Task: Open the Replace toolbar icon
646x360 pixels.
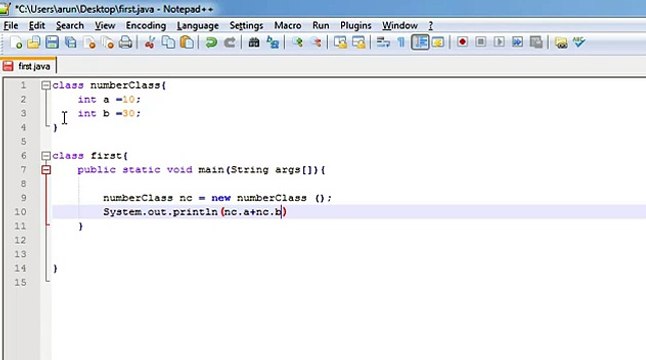Action: coord(272,42)
